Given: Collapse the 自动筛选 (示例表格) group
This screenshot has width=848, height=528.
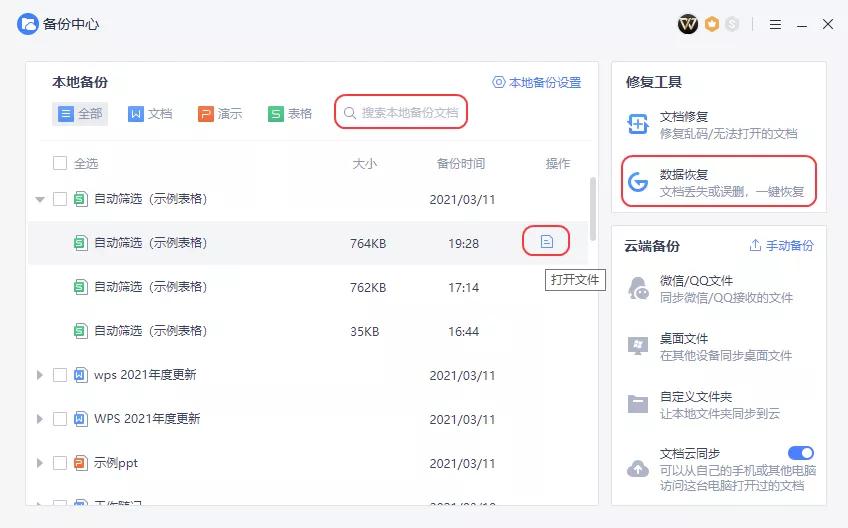Looking at the screenshot, I should [39, 200].
